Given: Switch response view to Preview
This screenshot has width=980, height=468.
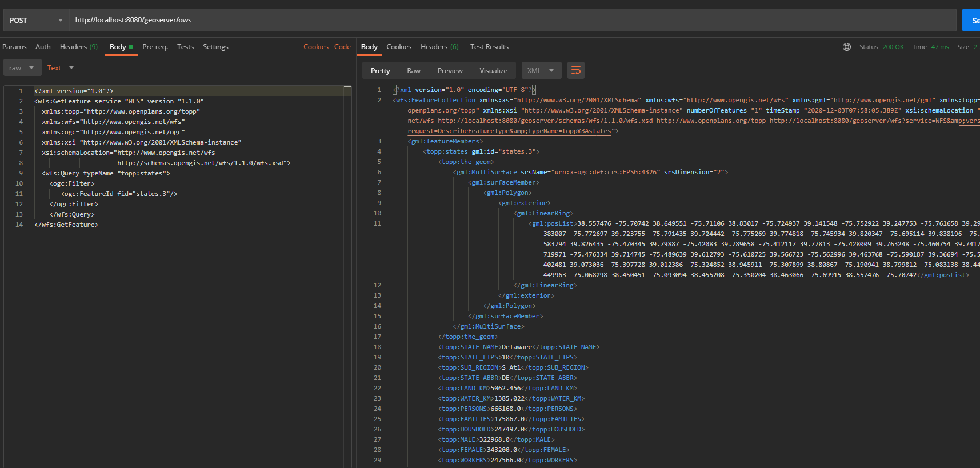Looking at the screenshot, I should pos(450,71).
